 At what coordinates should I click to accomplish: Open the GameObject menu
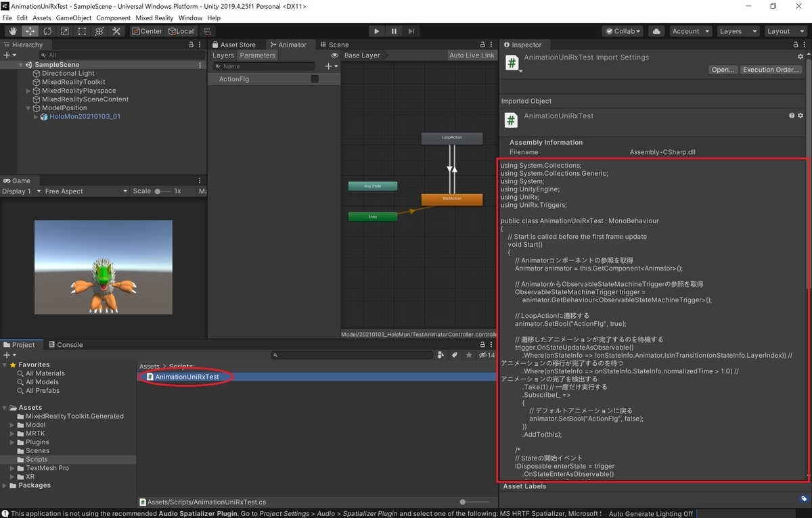[x=73, y=18]
